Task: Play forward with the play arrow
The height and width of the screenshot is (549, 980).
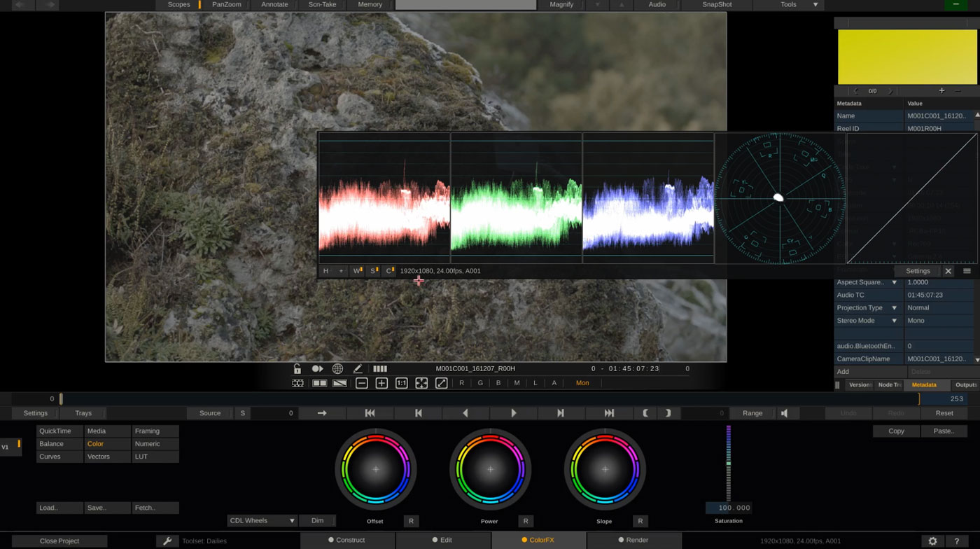Action: coord(514,413)
